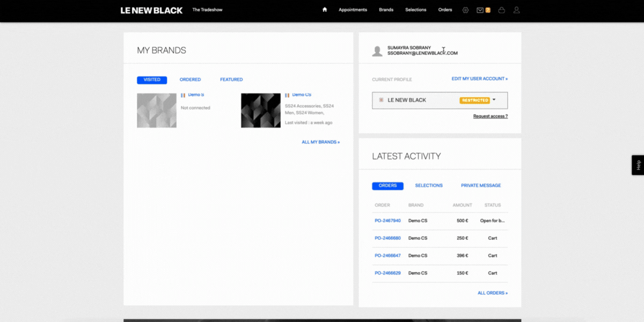Click the 'Open for b...' status cell
Screen dimensions: 644x322
pos(493,221)
